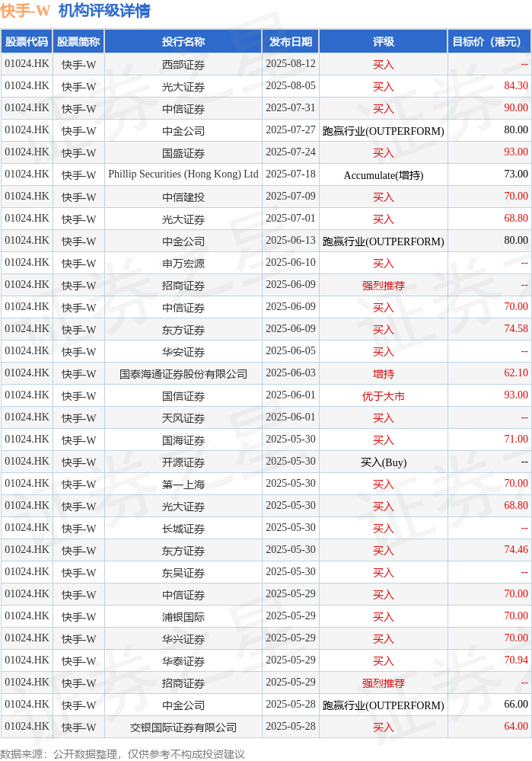Screen dimensions: 532x761
Task: Click 中信建投 broker name
Action: [x=183, y=197]
